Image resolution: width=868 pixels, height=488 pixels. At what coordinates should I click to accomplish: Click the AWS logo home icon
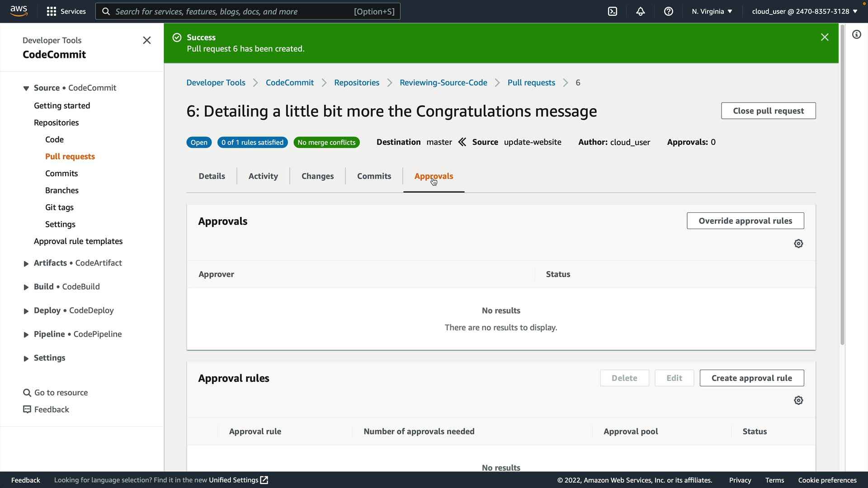point(19,11)
